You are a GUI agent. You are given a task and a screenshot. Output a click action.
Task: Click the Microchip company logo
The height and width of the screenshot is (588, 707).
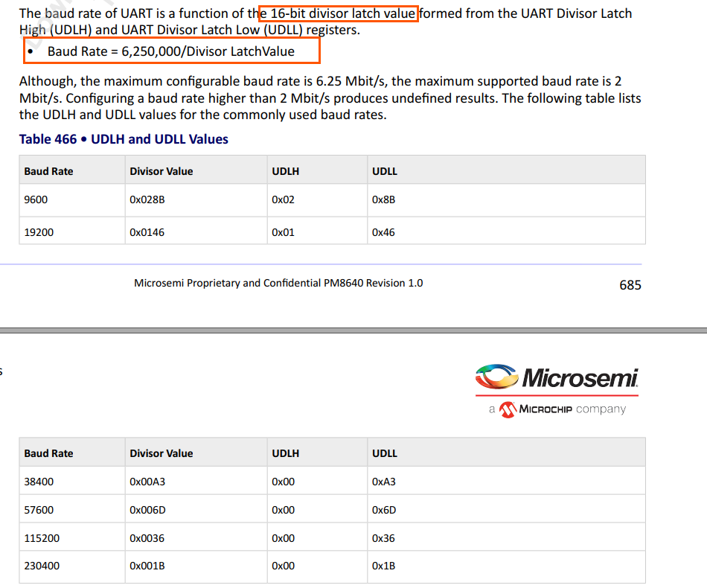tap(557, 409)
